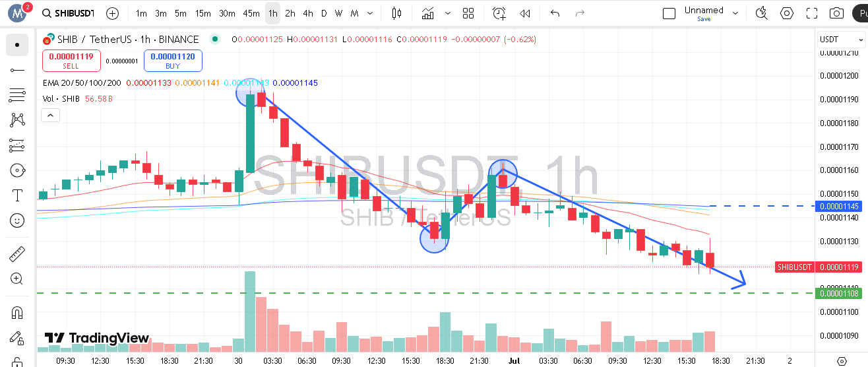Open the Indicators menu
The height and width of the screenshot is (367, 868).
428,13
